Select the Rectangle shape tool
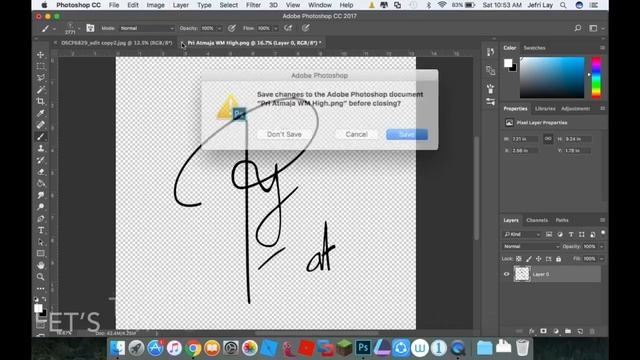This screenshot has height=360, width=640. [40, 253]
